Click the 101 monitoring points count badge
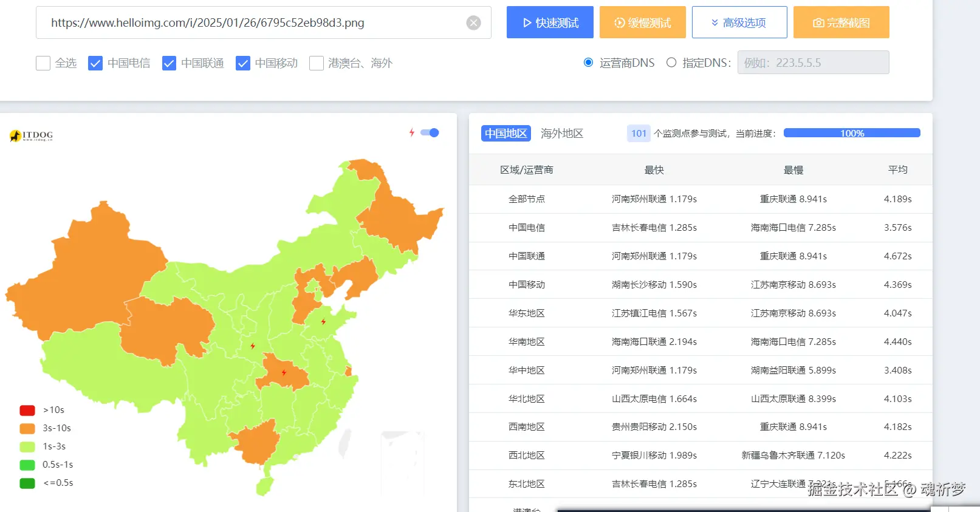 [x=639, y=133]
